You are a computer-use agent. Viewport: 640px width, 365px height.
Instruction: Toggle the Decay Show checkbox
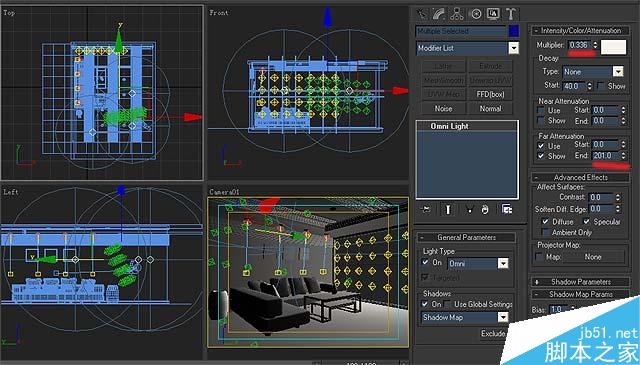600,86
